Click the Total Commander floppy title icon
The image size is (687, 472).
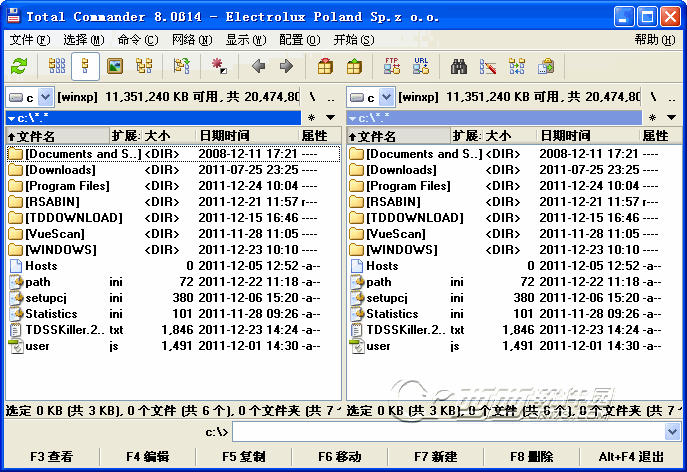[x=13, y=17]
